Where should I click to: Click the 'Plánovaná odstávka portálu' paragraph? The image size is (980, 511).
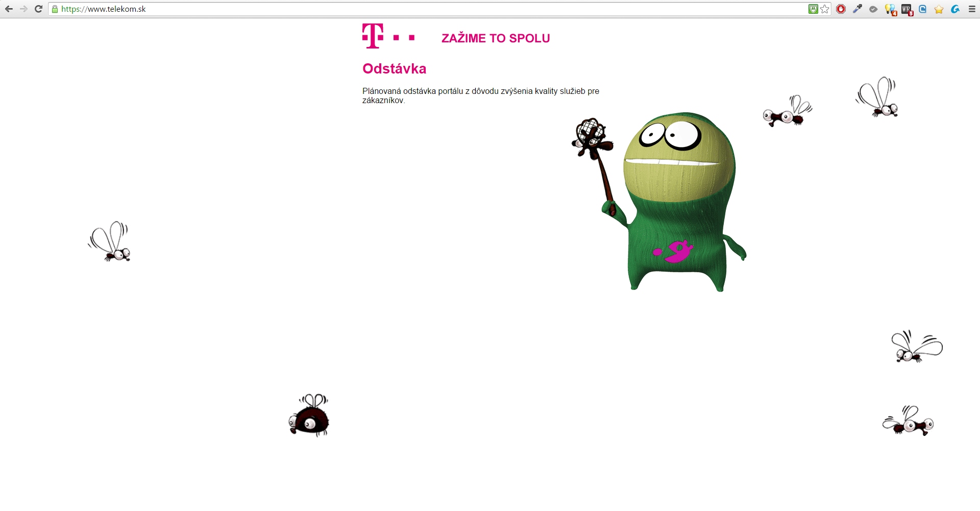[481, 95]
